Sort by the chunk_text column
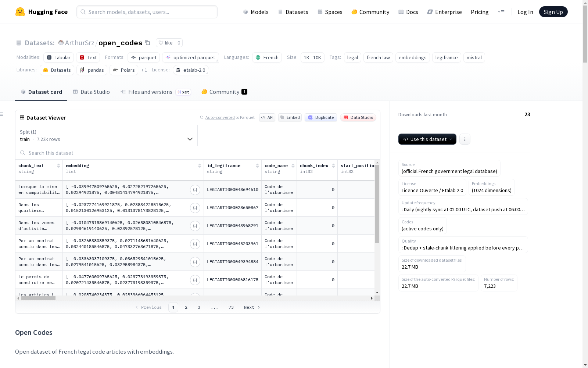Viewport: 588px width, 368px height. click(x=58, y=166)
